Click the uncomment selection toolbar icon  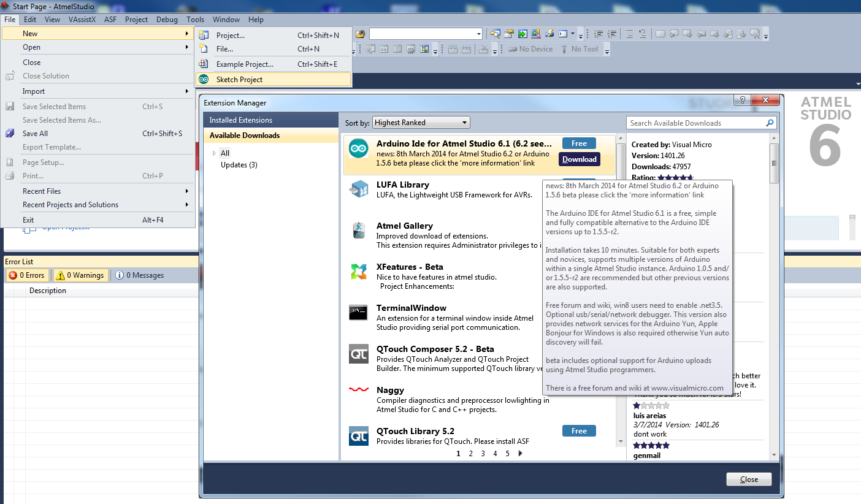643,34
